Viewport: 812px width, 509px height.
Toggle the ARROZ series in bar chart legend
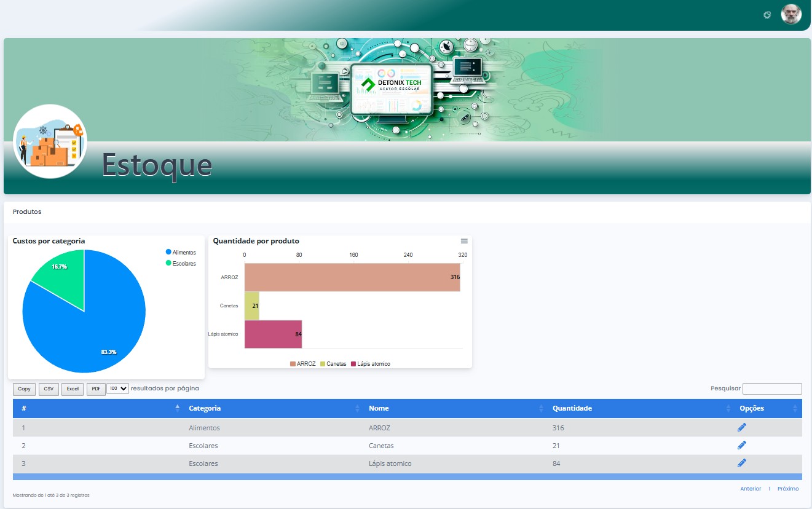[303, 364]
